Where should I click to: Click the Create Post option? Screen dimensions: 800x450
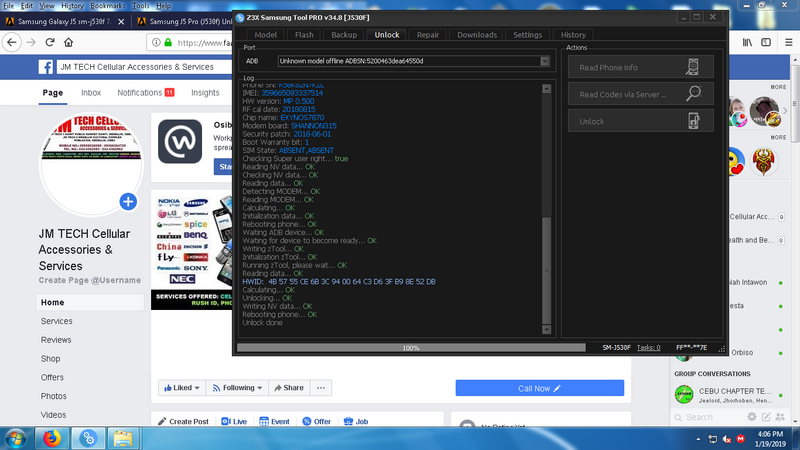click(184, 421)
